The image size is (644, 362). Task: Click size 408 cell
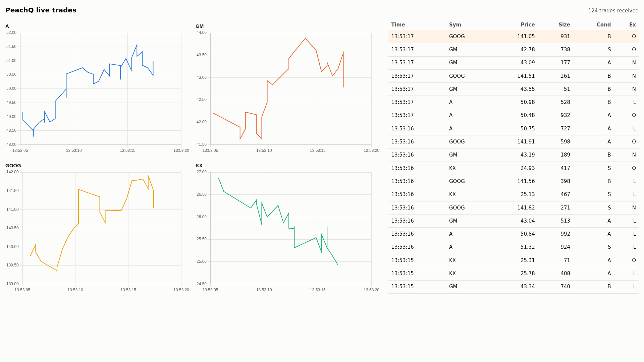click(x=565, y=274)
